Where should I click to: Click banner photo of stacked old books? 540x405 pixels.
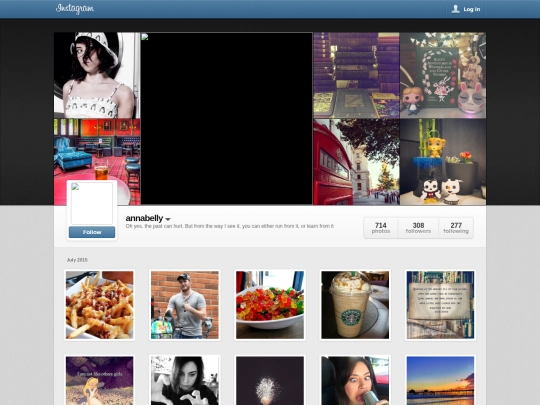pos(356,75)
